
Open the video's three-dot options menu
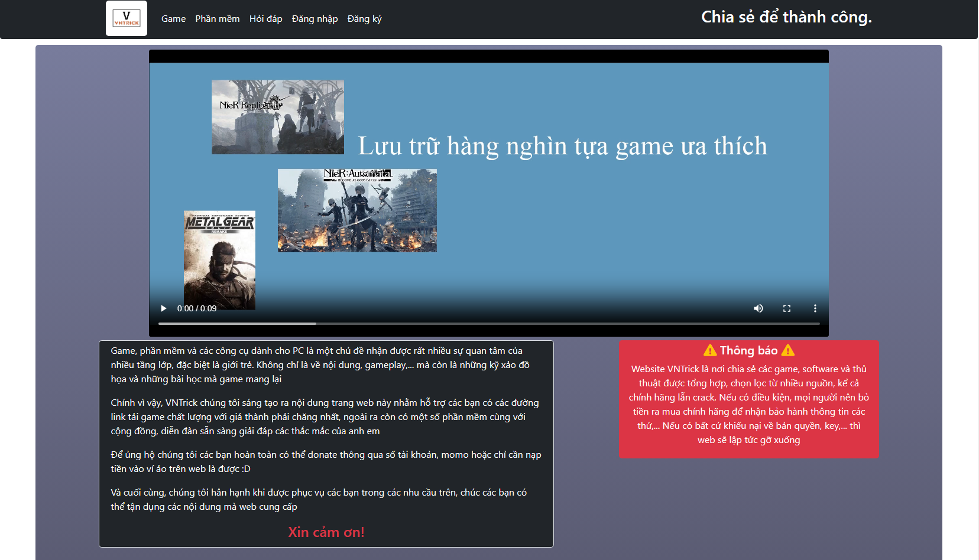pos(815,308)
